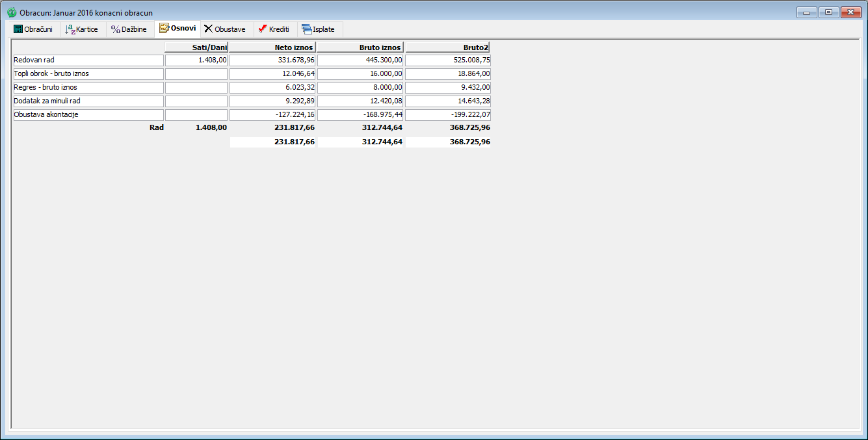Go to the Isplate tab

click(x=319, y=29)
